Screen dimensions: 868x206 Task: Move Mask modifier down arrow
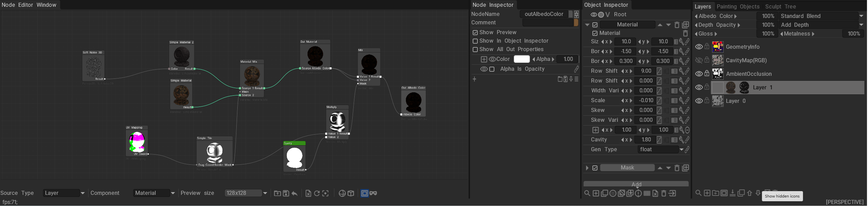(x=668, y=168)
